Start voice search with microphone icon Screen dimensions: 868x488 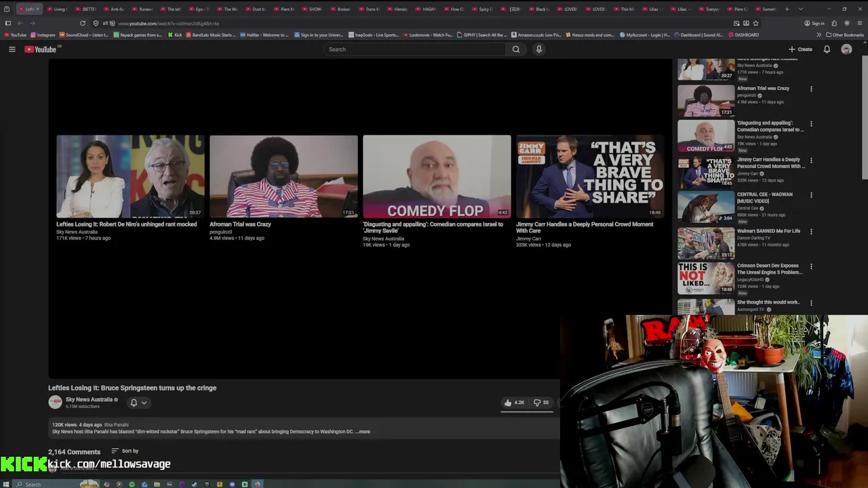coord(539,49)
